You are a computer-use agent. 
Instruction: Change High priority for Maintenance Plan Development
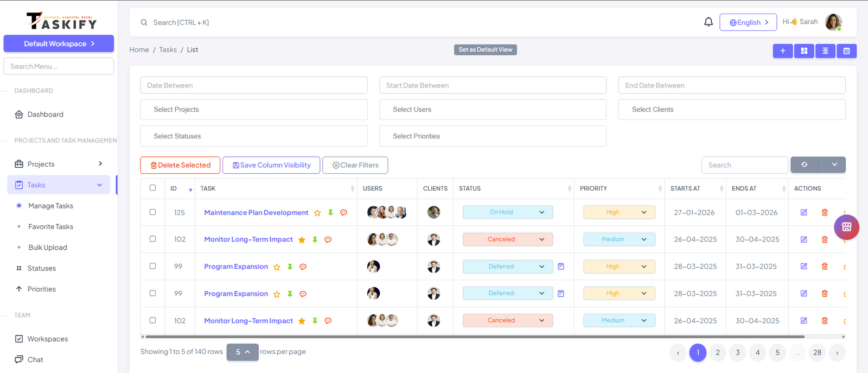click(x=619, y=212)
